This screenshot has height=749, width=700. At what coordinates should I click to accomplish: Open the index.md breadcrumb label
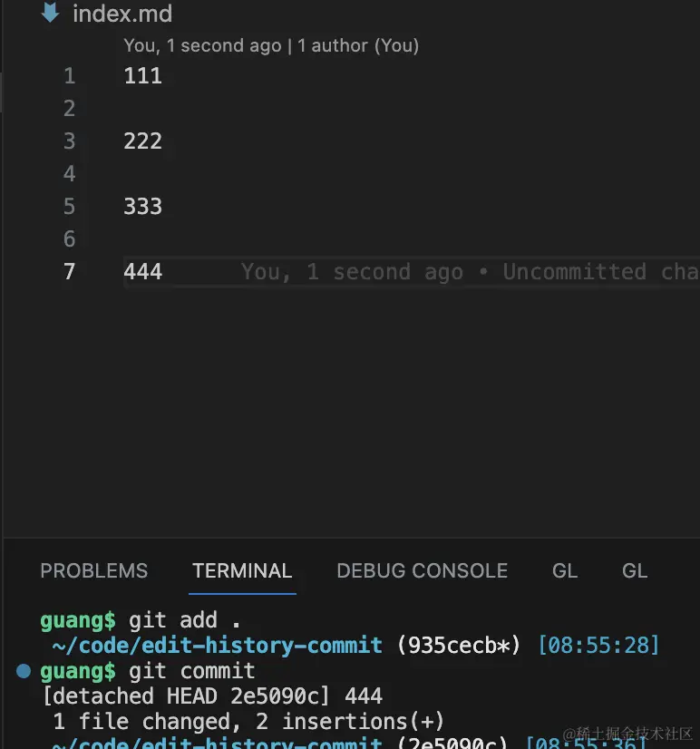point(122,14)
